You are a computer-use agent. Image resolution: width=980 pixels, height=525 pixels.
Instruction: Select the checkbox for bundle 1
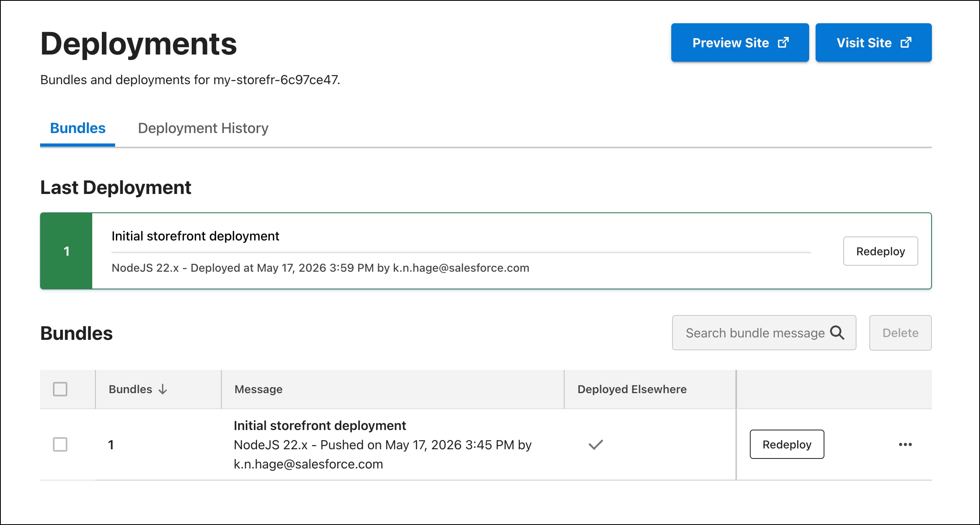[x=60, y=444]
